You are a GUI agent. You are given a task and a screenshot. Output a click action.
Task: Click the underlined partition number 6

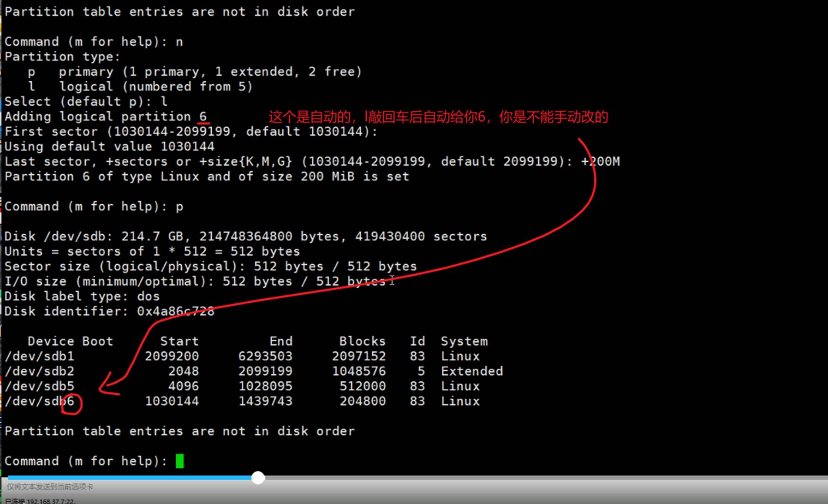click(x=203, y=117)
